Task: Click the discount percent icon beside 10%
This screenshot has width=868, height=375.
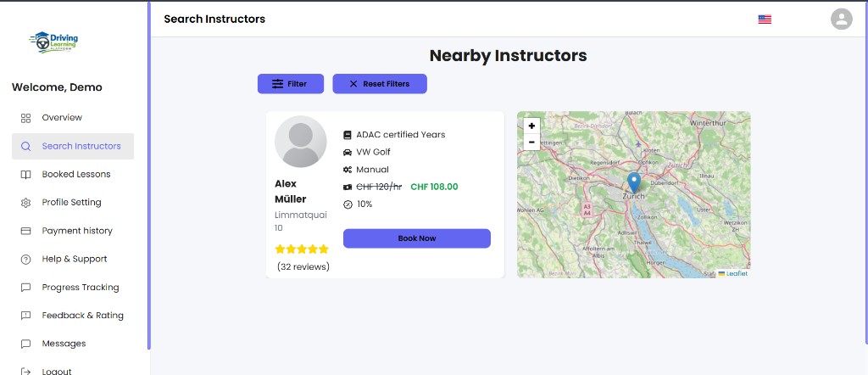Action: coord(347,204)
